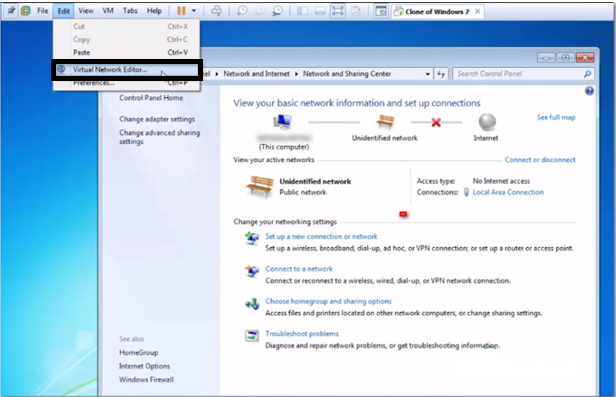Toggle the thumbnail bar icon
Viewport: 616px width, 397px height.
(320, 11)
